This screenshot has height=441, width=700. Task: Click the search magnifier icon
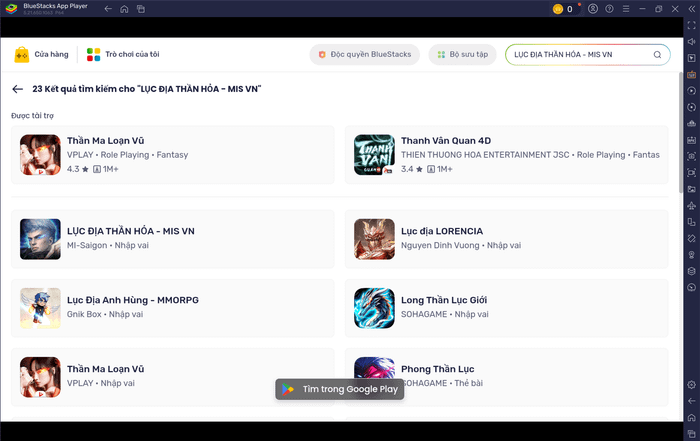[x=657, y=54]
